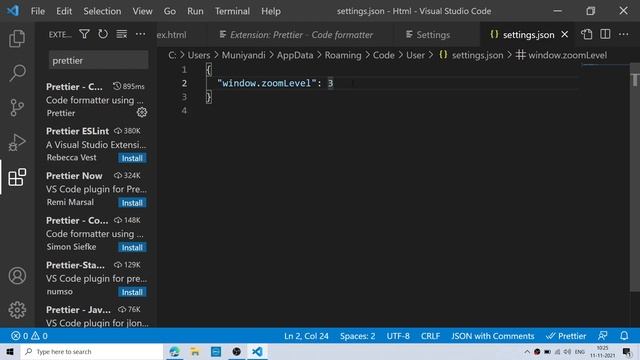Show hidden system tray icons
This screenshot has width=640, height=360.
pyautogui.click(x=527, y=351)
